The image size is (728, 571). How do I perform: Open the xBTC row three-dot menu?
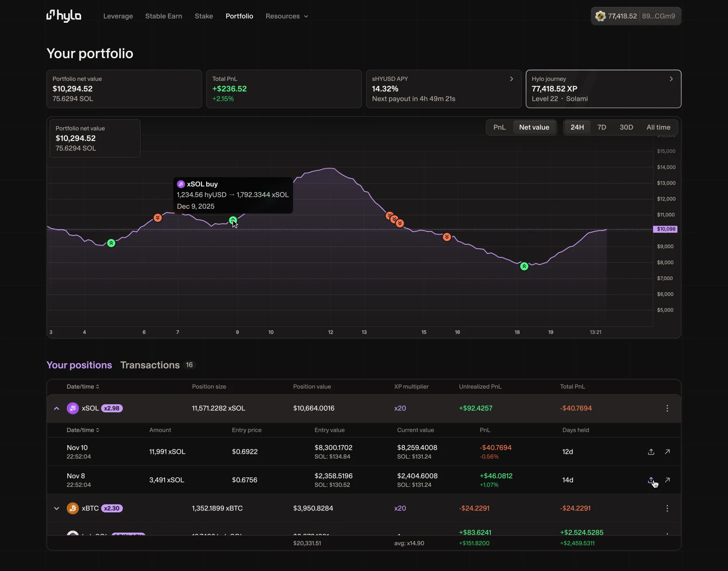coord(667,508)
